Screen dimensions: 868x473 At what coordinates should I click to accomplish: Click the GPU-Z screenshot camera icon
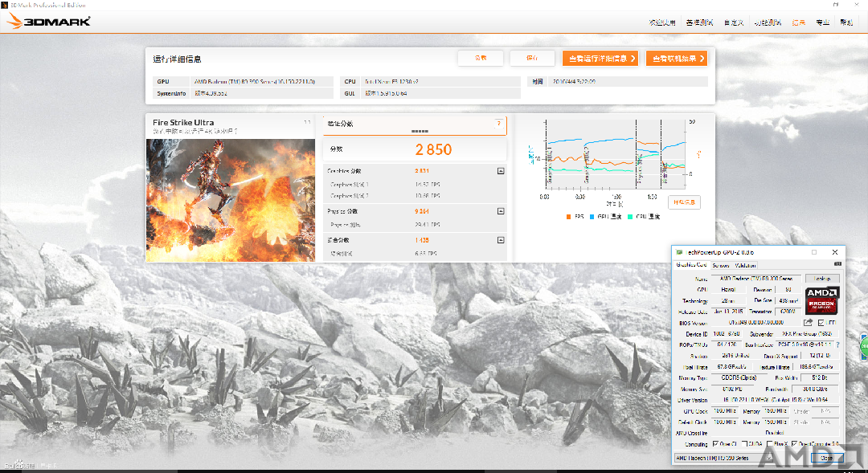[x=837, y=264]
